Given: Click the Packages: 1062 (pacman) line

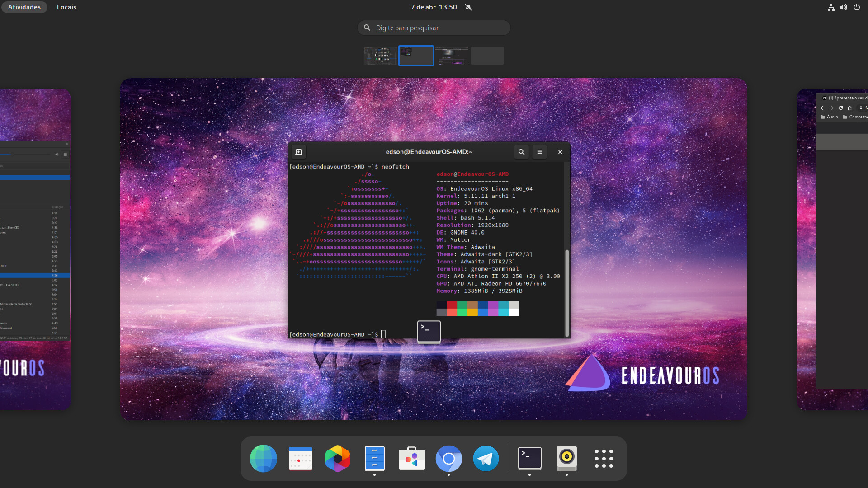Looking at the screenshot, I should tap(498, 211).
